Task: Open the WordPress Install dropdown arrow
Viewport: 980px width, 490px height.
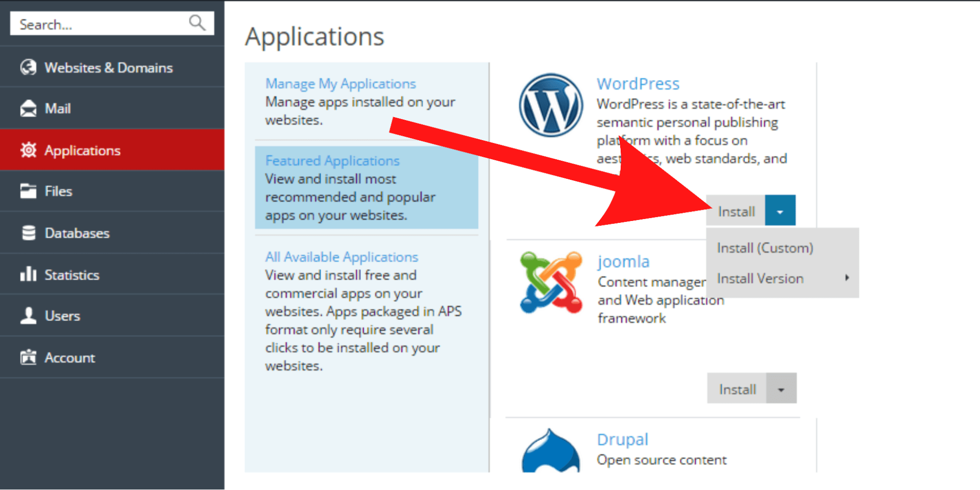Action: pyautogui.click(x=780, y=210)
